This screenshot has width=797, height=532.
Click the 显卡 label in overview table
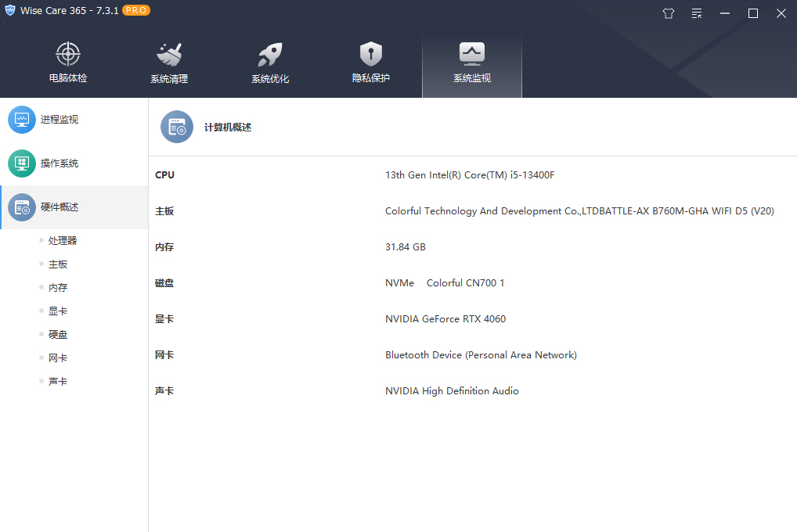point(164,319)
